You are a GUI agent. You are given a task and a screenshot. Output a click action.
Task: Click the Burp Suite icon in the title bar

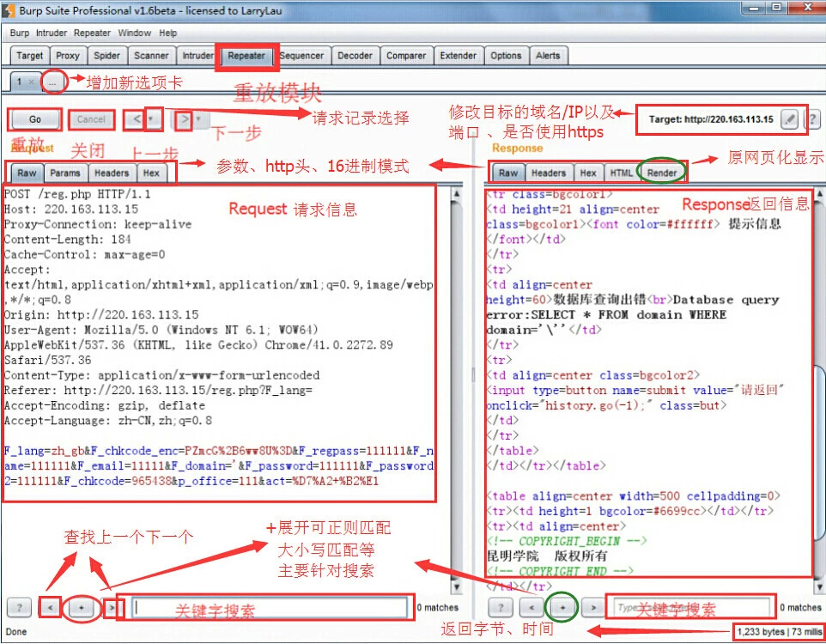(x=9, y=10)
